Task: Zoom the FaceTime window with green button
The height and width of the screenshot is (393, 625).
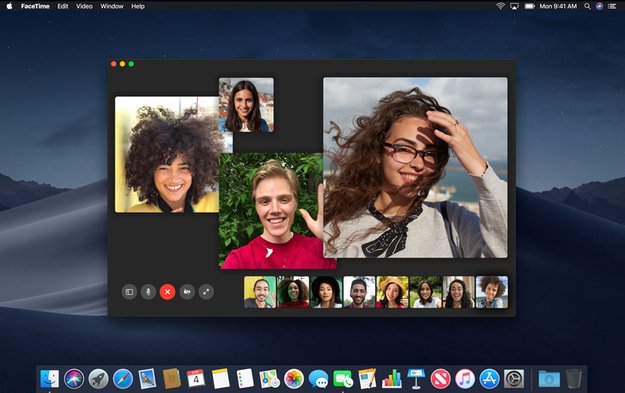Action: [x=131, y=64]
